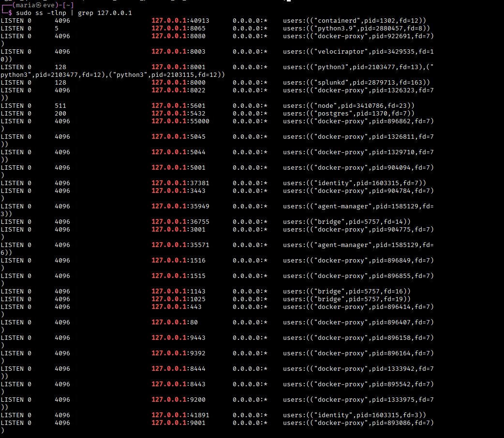Click address 127.0.0.1:55000
This screenshot has width=504, height=438.
pyautogui.click(x=180, y=121)
